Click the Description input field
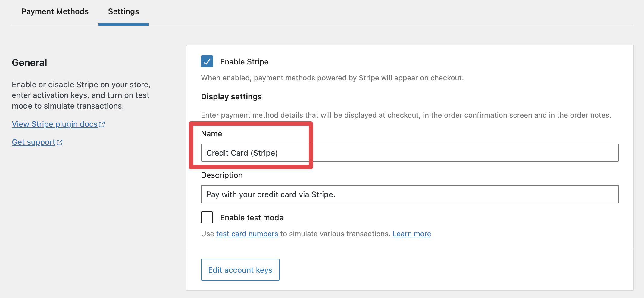Viewport: 644px width, 298px height. [410, 194]
